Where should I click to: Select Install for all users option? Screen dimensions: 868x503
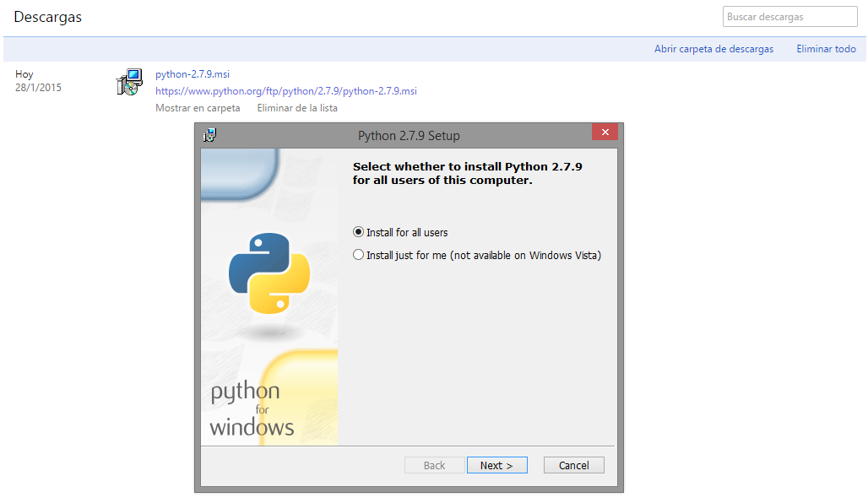(x=400, y=232)
